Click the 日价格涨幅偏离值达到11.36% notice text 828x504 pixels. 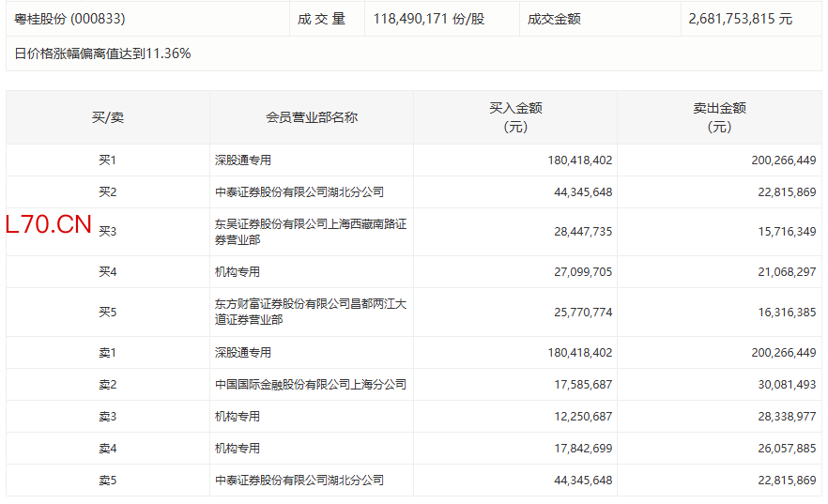pos(103,53)
